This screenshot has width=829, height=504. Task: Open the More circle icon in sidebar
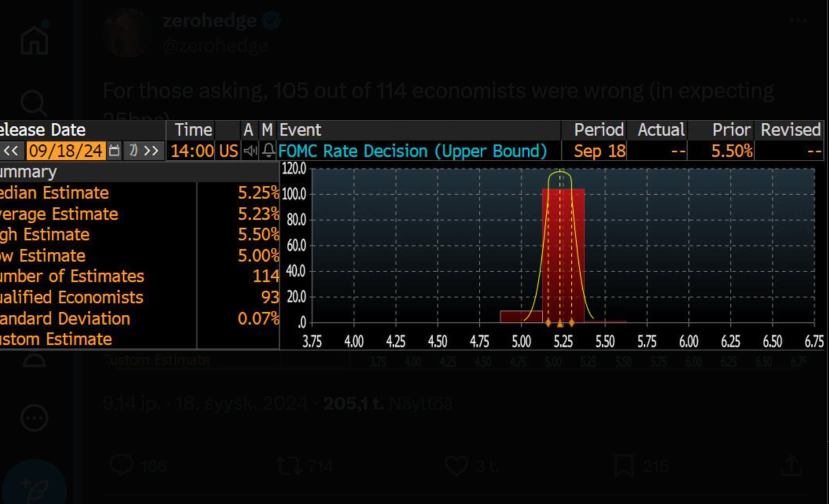point(34,418)
